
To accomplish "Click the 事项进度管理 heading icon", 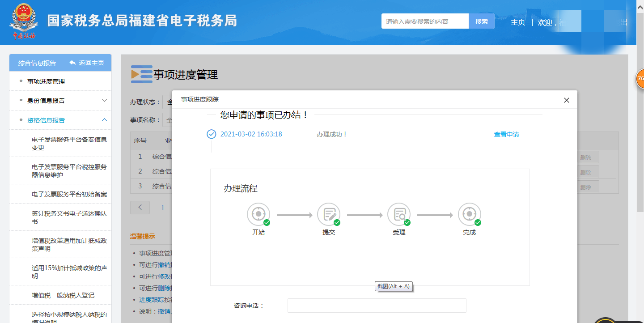I will tap(142, 74).
